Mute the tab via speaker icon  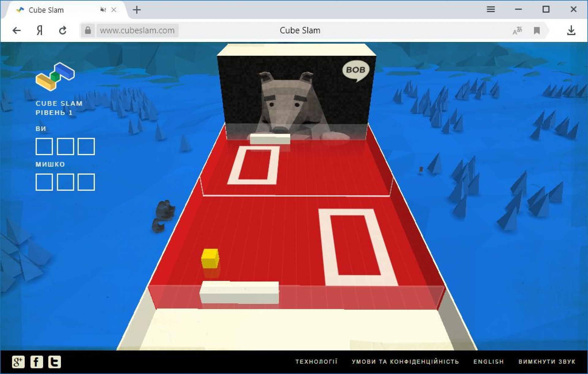(103, 10)
